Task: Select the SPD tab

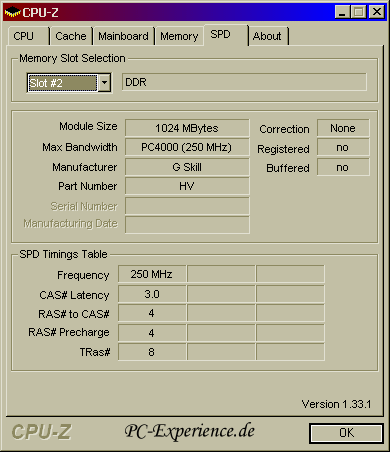Action: 226,35
